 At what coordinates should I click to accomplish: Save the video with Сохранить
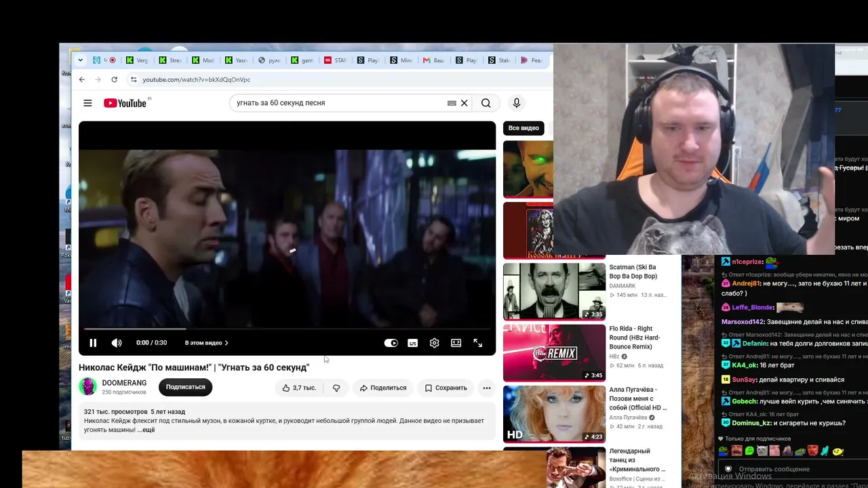click(x=446, y=388)
